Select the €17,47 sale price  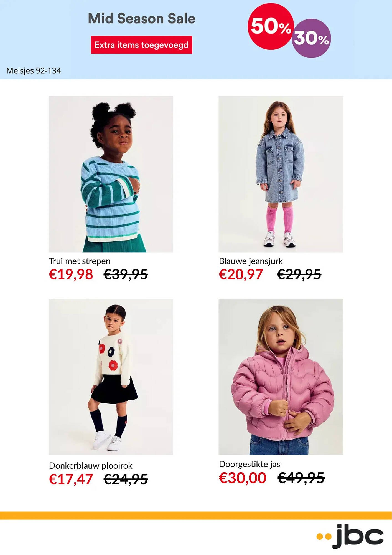71,479
